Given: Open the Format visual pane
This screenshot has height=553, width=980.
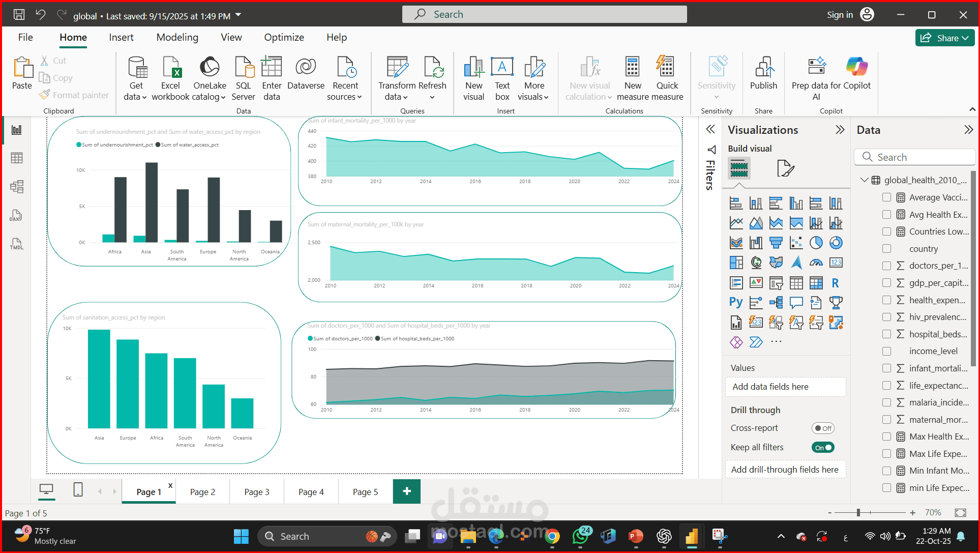Looking at the screenshot, I should pos(786,168).
